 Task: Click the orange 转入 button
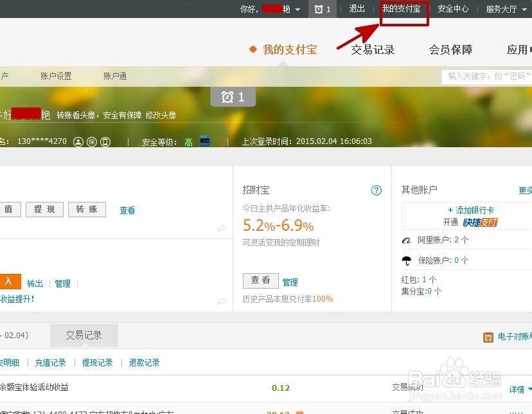(x=10, y=282)
